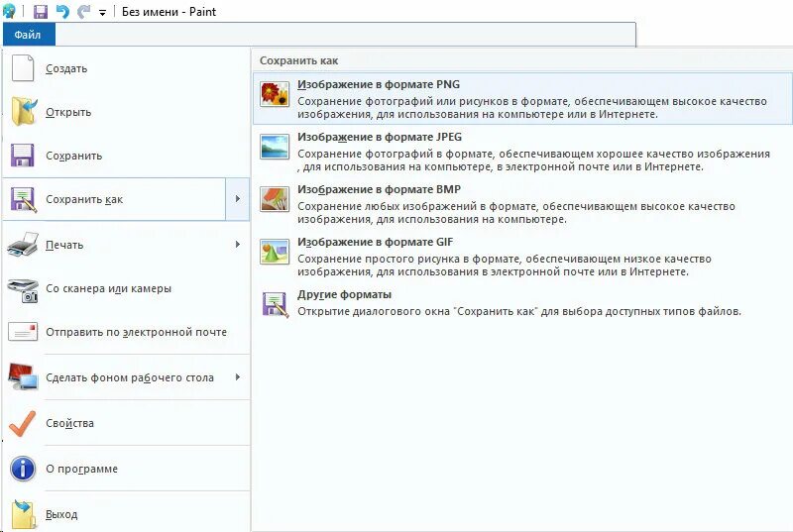Choose Сделать фоном рабочего стола
Viewport: 793px width, 532px height.
(127, 377)
